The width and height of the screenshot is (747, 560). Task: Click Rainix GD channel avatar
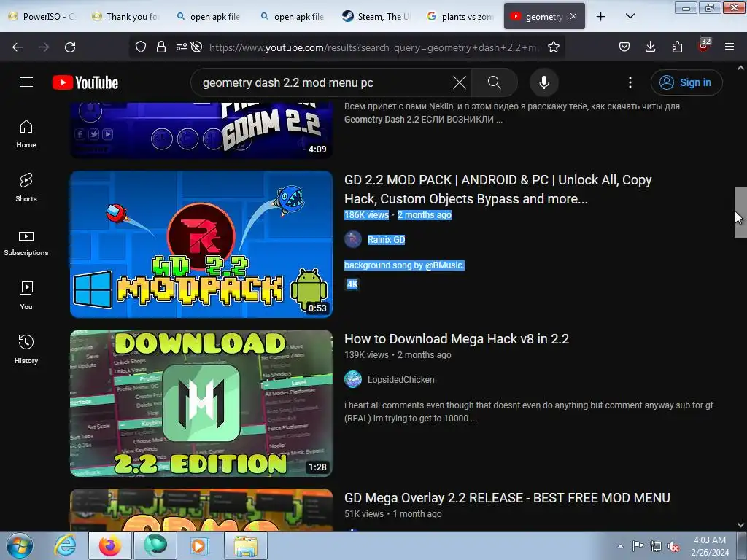[353, 239]
